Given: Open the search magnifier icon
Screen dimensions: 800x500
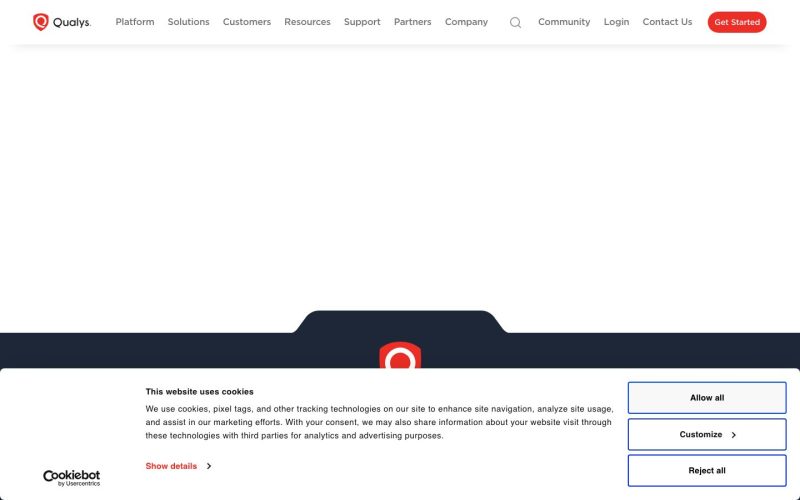Looking at the screenshot, I should pyautogui.click(x=515, y=22).
